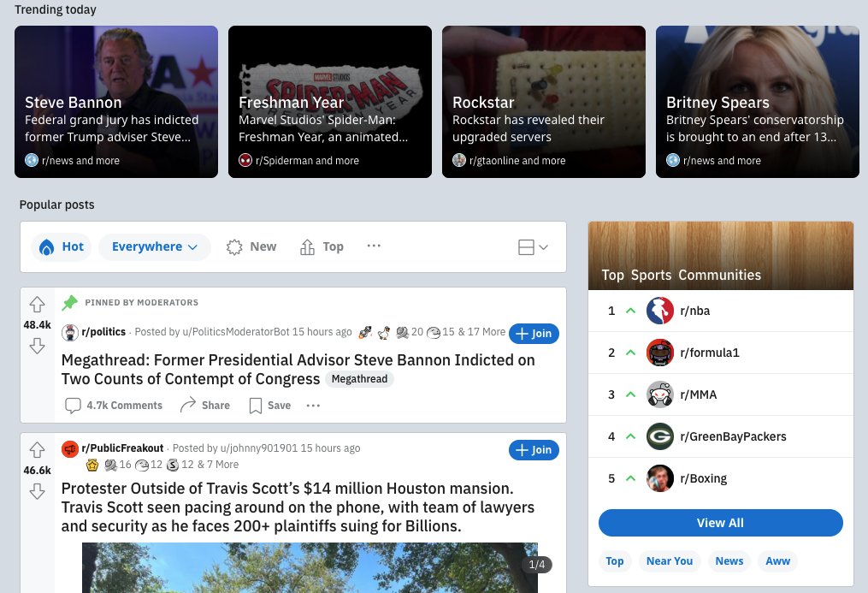868x593 pixels.
Task: Click the Save bookmark icon on Megathread
Action: click(x=255, y=406)
